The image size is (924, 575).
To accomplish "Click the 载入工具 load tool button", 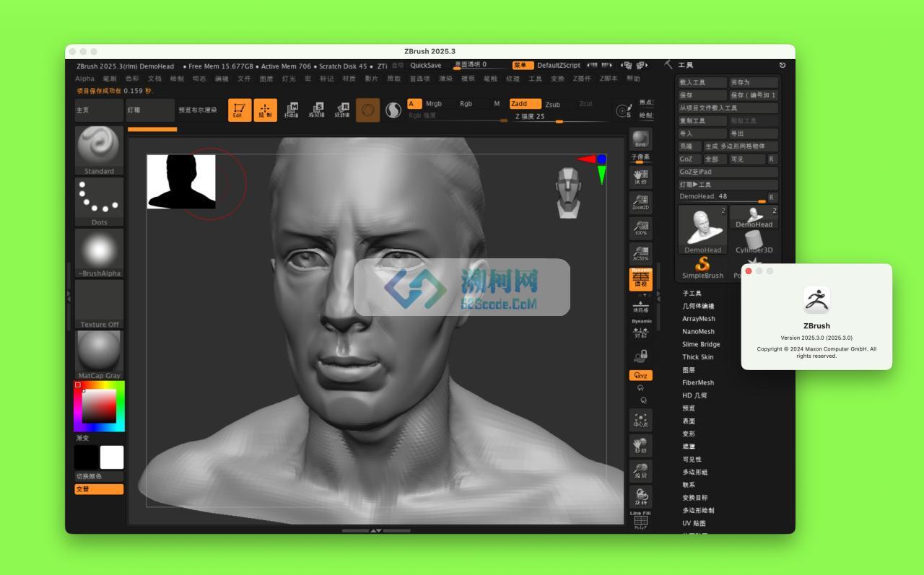I will (702, 82).
